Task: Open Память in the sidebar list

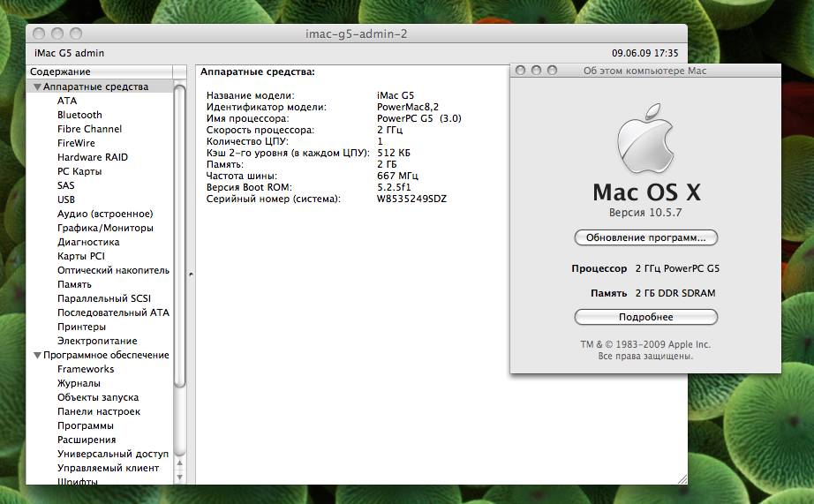Action: pyautogui.click(x=74, y=284)
